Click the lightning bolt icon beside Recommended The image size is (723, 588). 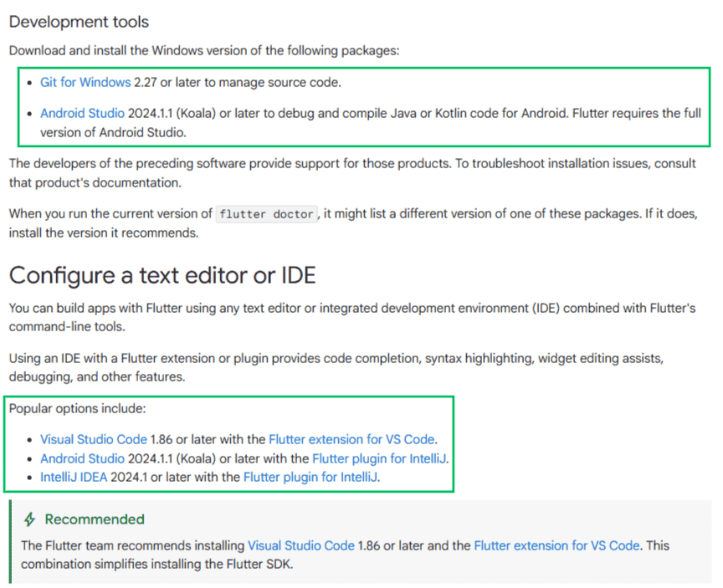click(30, 519)
